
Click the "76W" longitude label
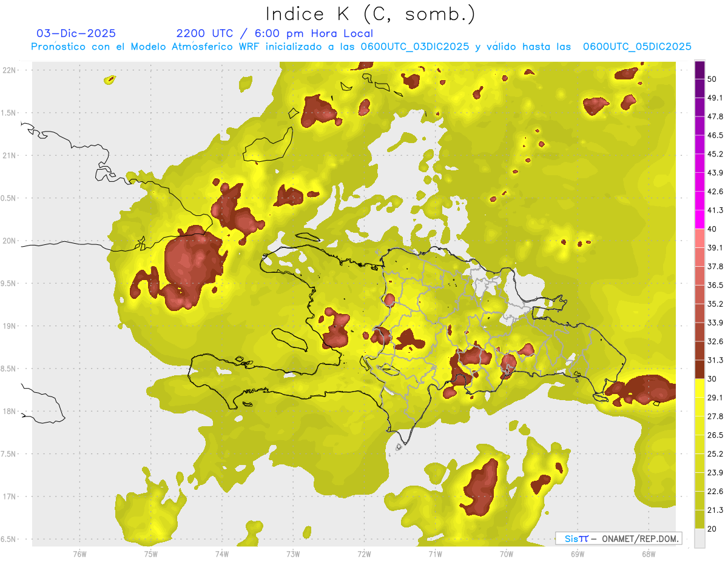pyautogui.click(x=79, y=554)
